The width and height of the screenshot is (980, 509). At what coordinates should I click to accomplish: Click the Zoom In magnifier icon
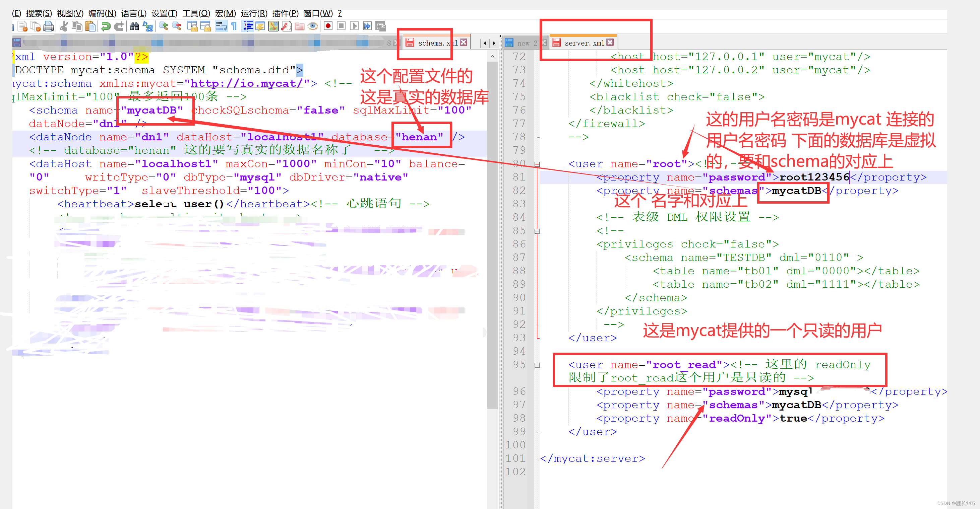coord(164,26)
